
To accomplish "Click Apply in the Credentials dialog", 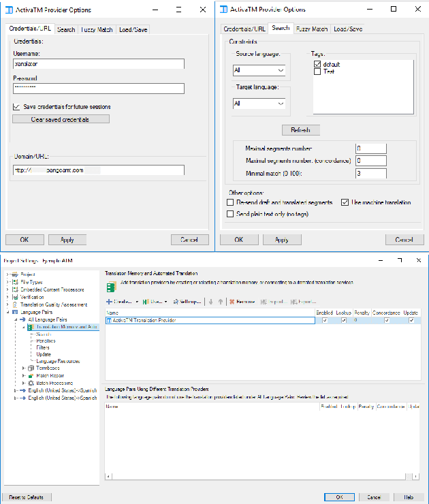I will click(x=67, y=240).
